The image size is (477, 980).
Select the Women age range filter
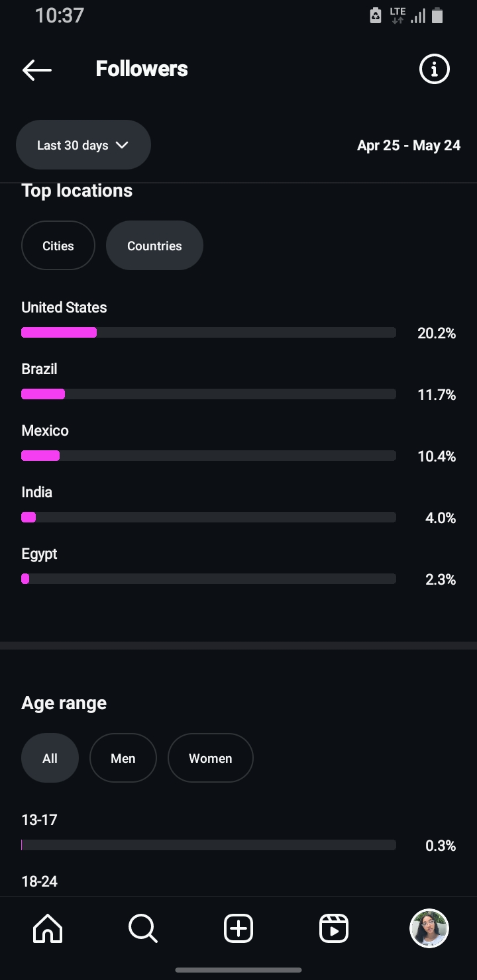211,758
